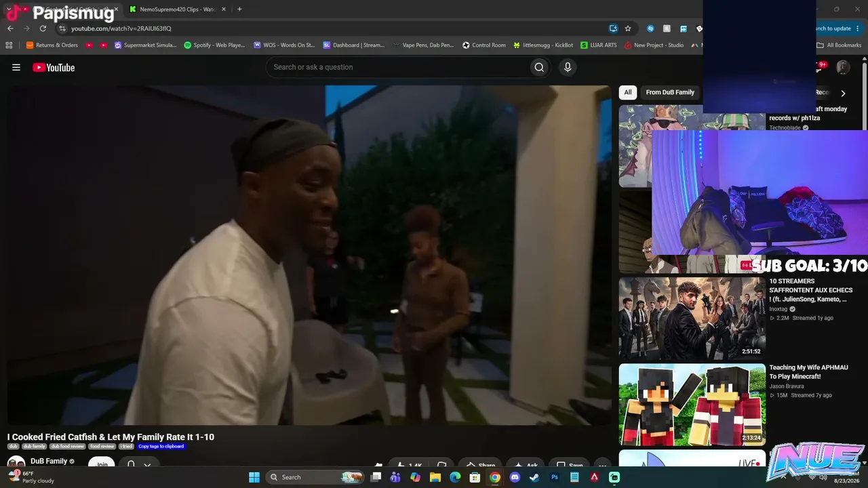
Task: Open the DuB Family channel name
Action: pyautogui.click(x=49, y=462)
